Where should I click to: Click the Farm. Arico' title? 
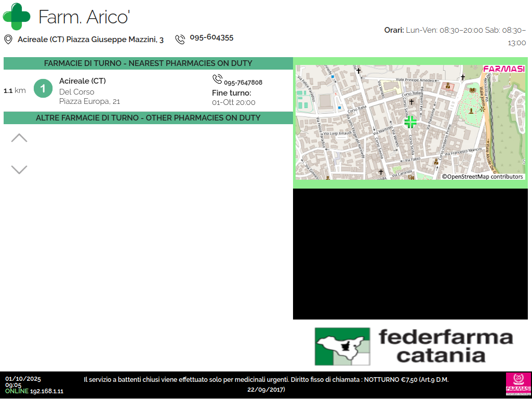[84, 17]
